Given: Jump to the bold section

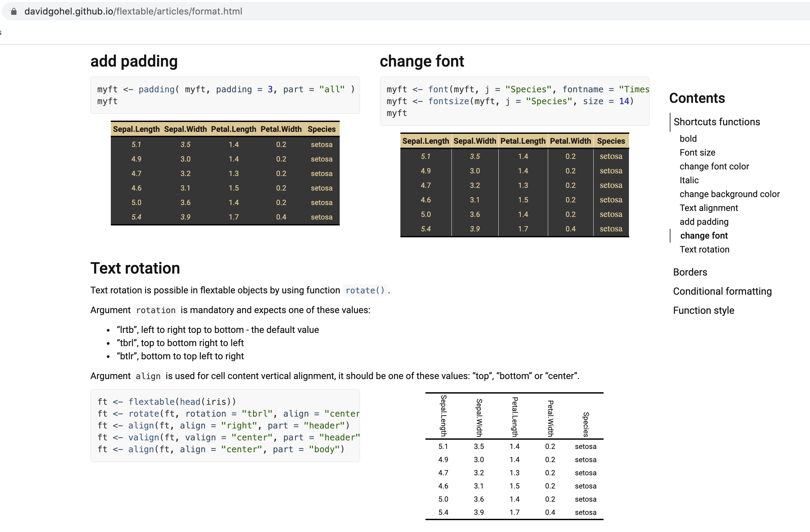Looking at the screenshot, I should pos(688,138).
